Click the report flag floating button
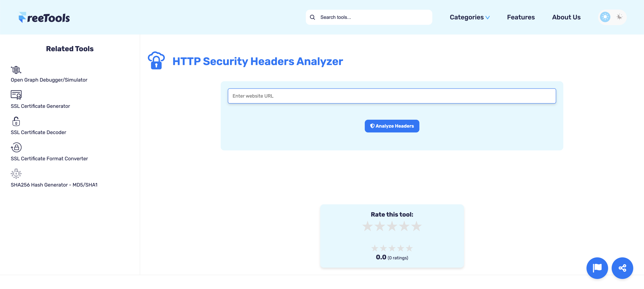The width and height of the screenshot is (644, 289). [597, 268]
